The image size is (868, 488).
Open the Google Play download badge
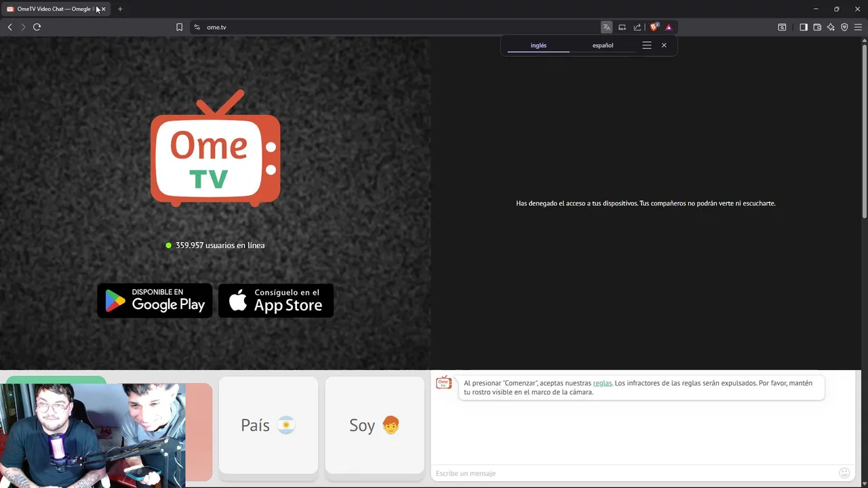tap(155, 300)
